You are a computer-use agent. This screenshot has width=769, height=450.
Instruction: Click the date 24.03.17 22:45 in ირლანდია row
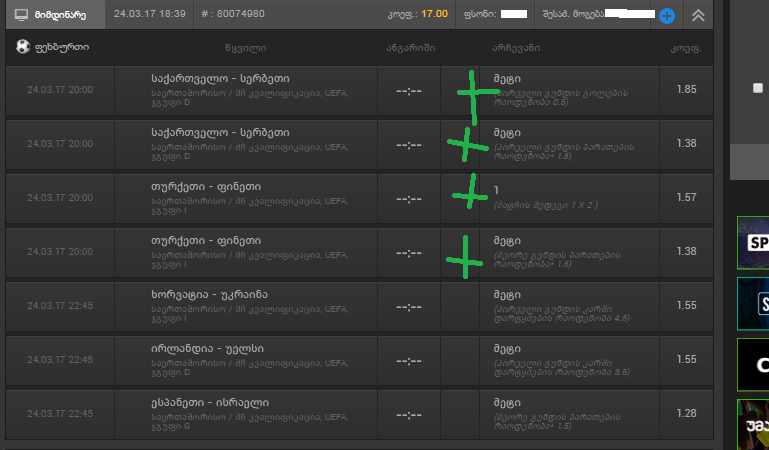tap(60, 359)
